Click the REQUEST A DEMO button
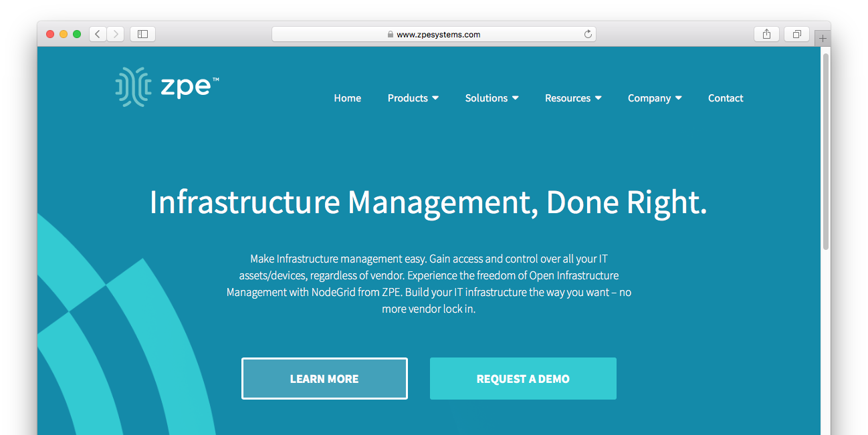Screen dimensions: 868x435 (x=523, y=379)
